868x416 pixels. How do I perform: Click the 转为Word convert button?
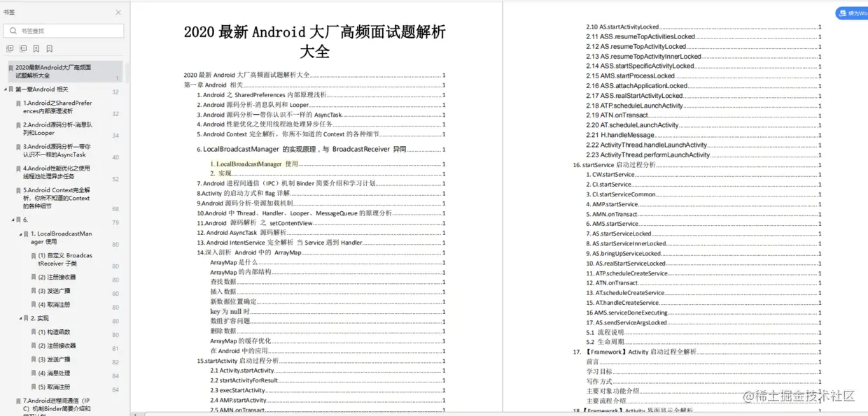[852, 13]
